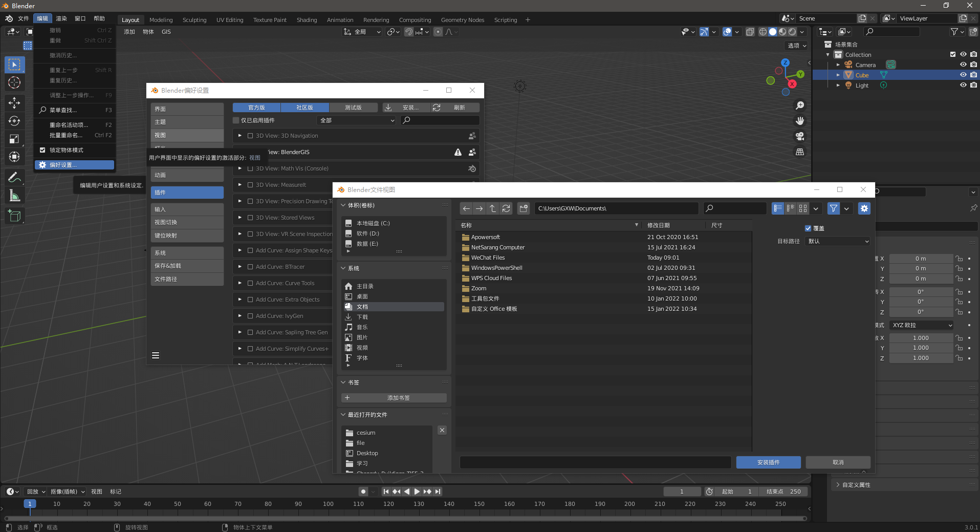Open preferences hamburger menu icon
The height and width of the screenshot is (532, 980).
point(156,355)
